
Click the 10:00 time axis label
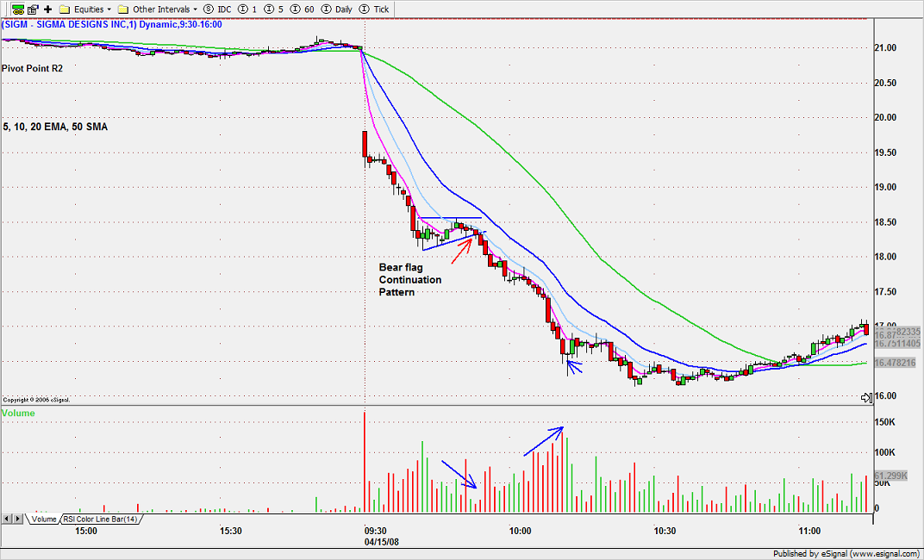(520, 532)
